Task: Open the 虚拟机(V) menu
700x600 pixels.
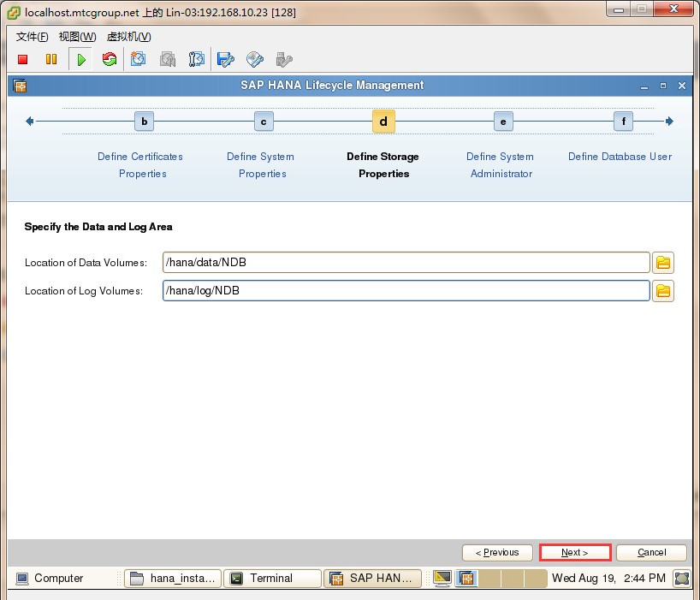Action: click(x=129, y=37)
